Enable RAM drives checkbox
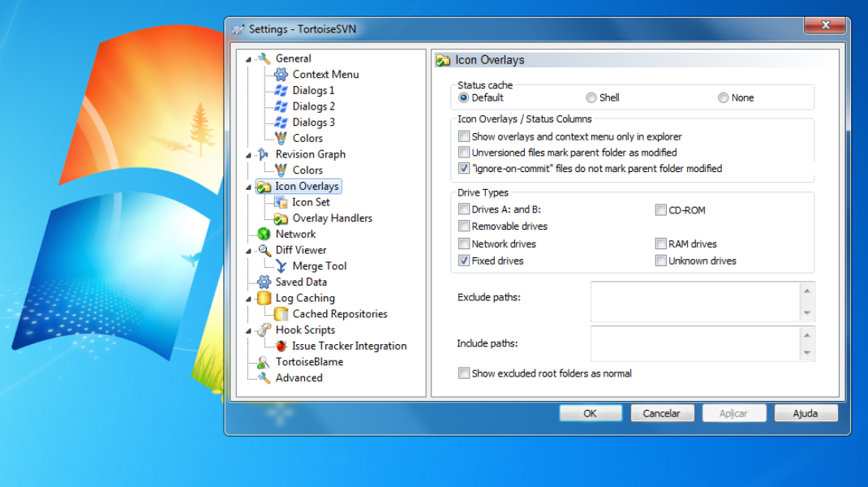 (660, 243)
